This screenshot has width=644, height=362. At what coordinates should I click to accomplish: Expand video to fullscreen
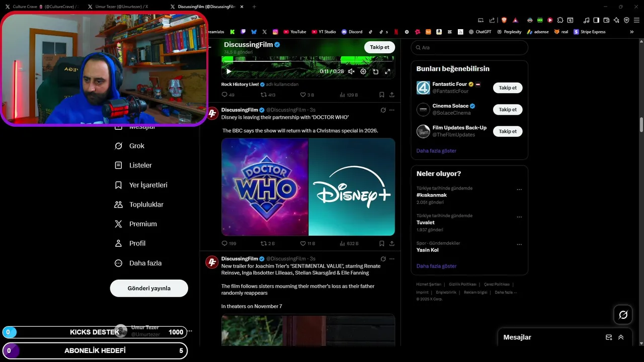click(x=387, y=71)
